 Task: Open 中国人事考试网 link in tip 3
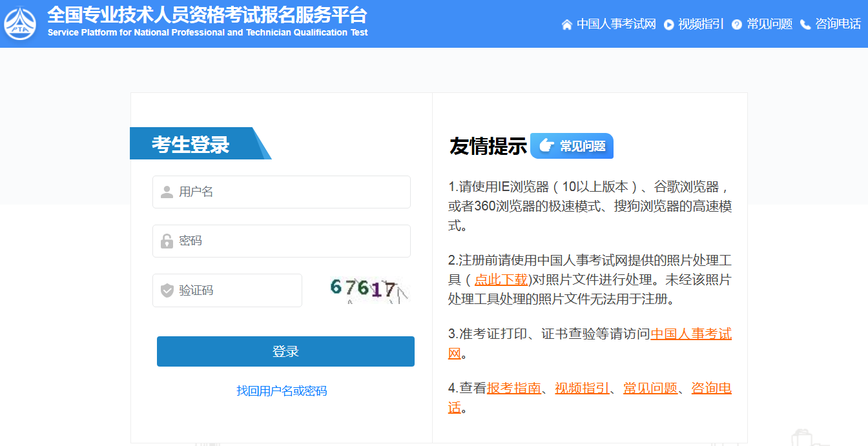click(690, 334)
